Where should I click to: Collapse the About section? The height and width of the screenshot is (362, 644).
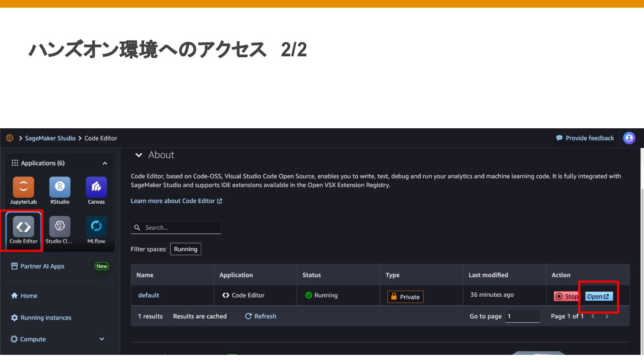coord(139,155)
